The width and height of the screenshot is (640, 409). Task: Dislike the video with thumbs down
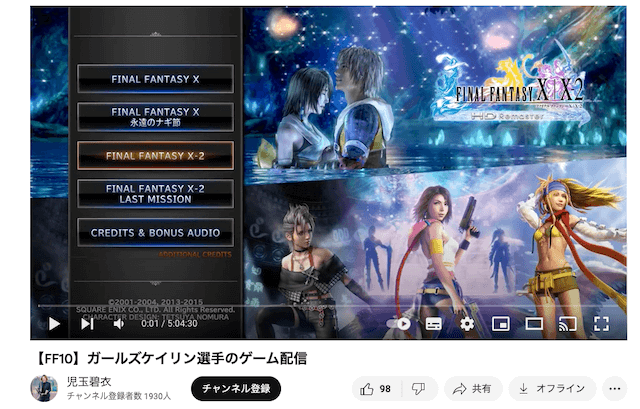pos(419,389)
